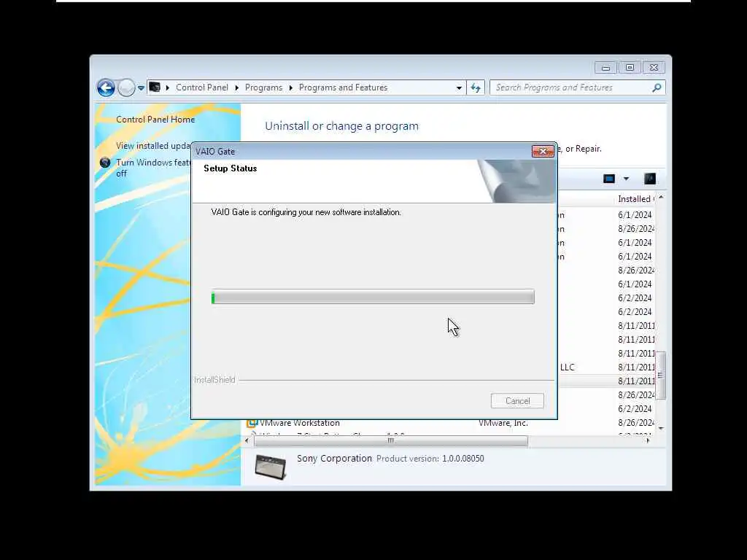This screenshot has height=560, width=747.
Task: Close the Programs and Features window
Action: coord(654,68)
